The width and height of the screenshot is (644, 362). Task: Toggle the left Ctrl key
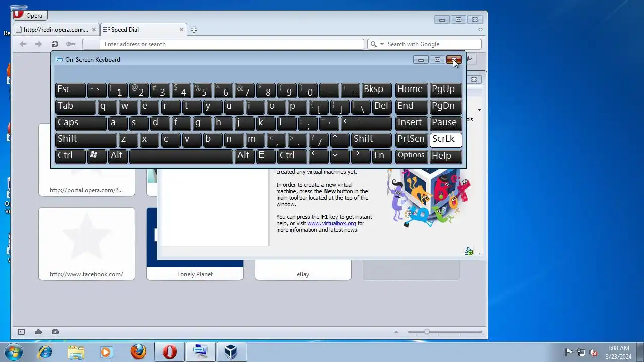70,156
